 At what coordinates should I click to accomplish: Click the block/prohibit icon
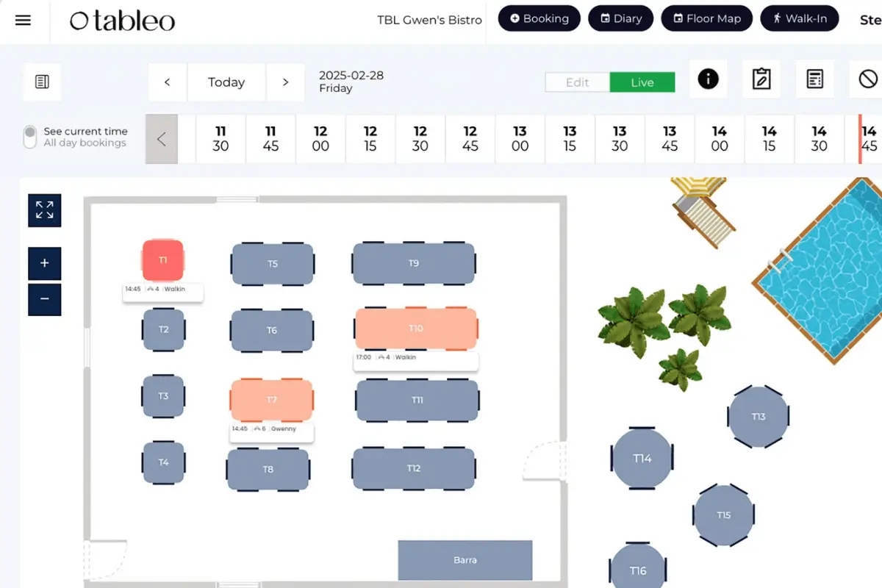click(868, 79)
